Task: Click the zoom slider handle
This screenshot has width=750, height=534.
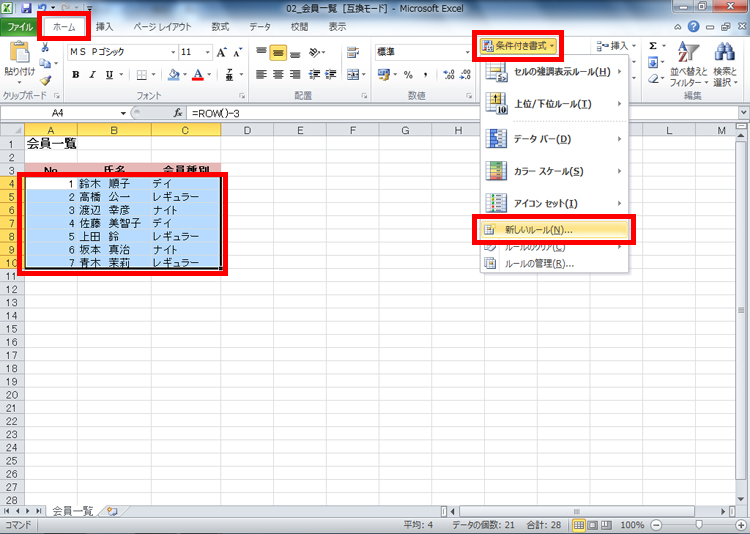Action: [699, 525]
